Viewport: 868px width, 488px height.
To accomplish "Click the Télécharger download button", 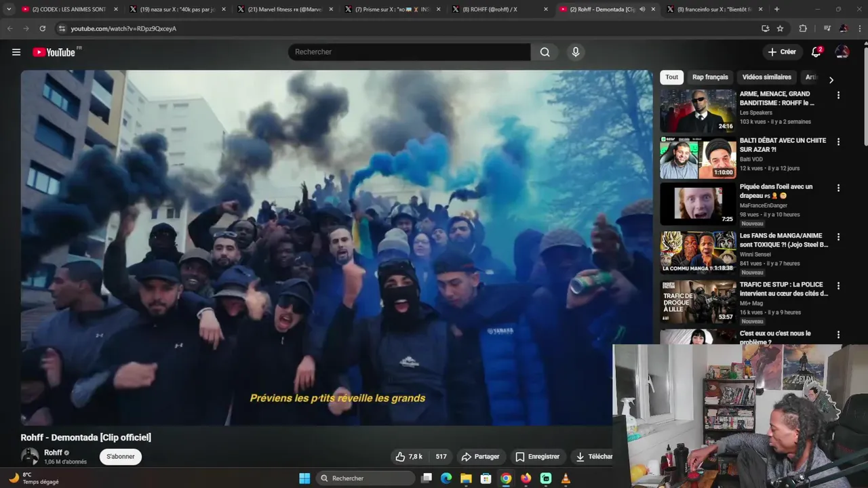I will click(592, 457).
